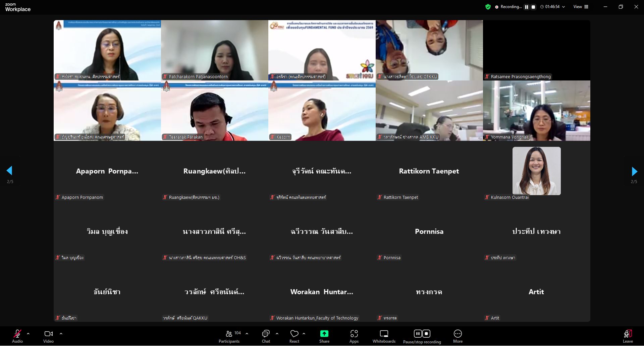
Task: Open Whiteboards
Action: pyautogui.click(x=384, y=336)
